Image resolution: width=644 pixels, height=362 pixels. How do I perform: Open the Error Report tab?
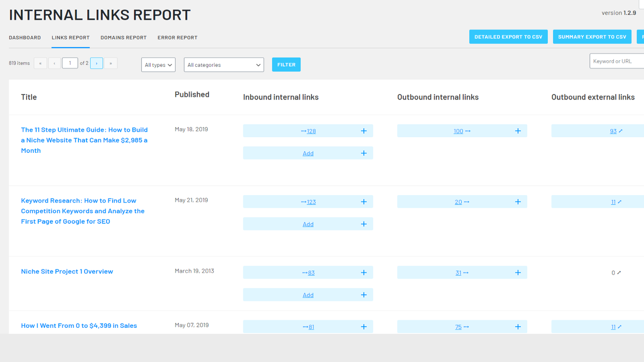coord(177,37)
